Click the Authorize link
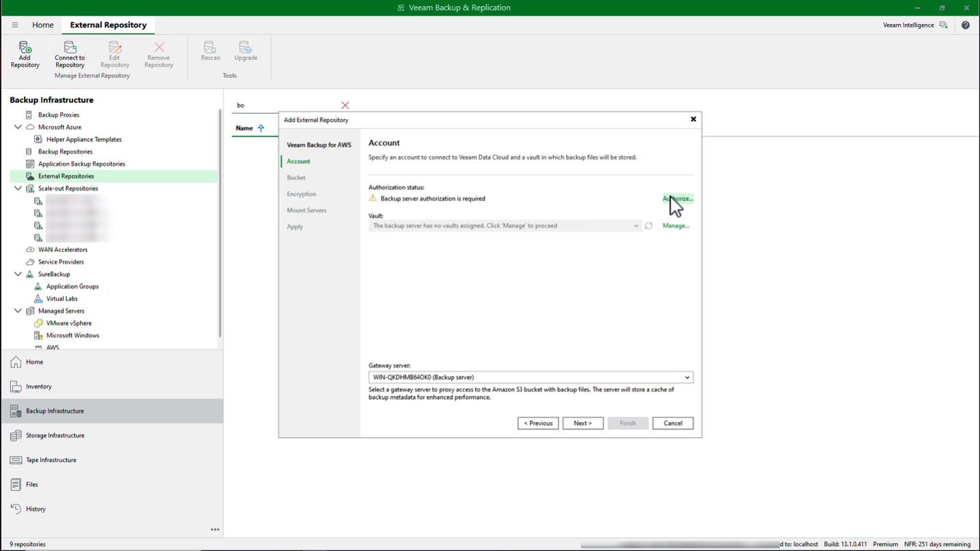This screenshot has height=551, width=980. pyautogui.click(x=678, y=199)
